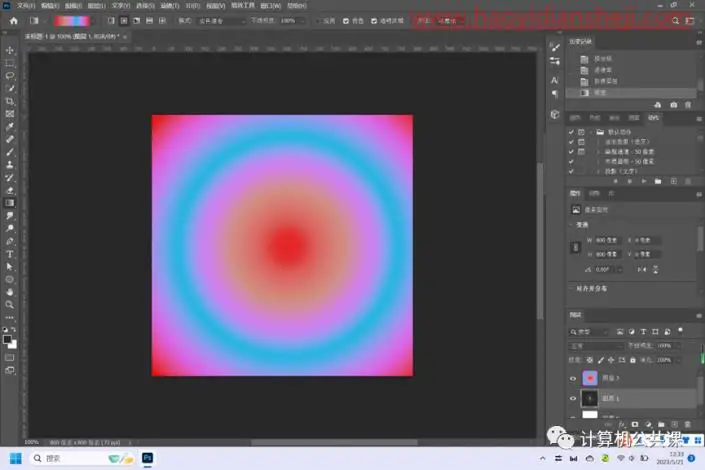Choose the Angle gradient type icon

(137, 21)
